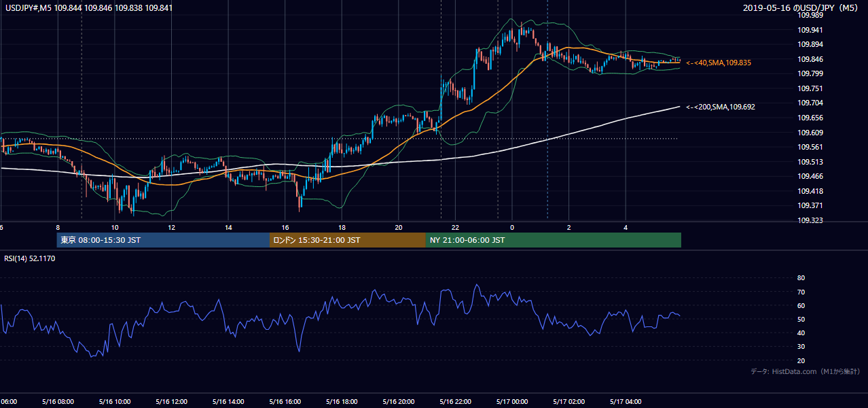The height and width of the screenshot is (408, 868).
Task: Click RSI level 80 on scale
Action: [801, 278]
